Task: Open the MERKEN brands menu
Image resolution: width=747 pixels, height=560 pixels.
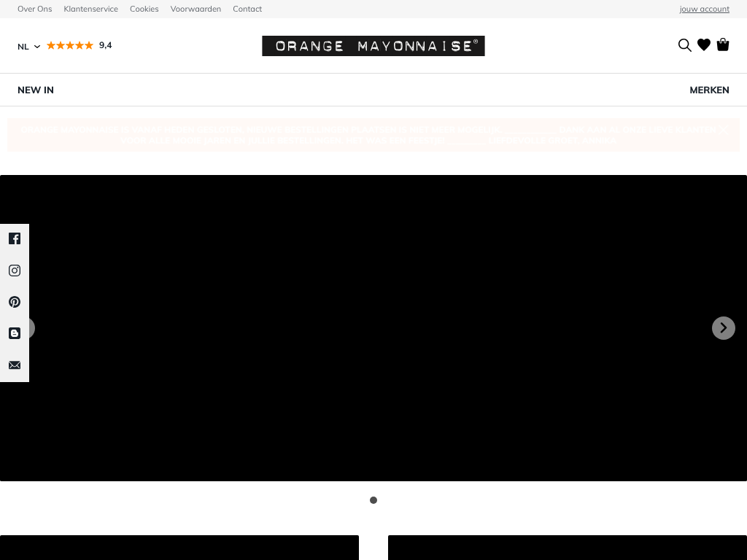Action: point(709,90)
